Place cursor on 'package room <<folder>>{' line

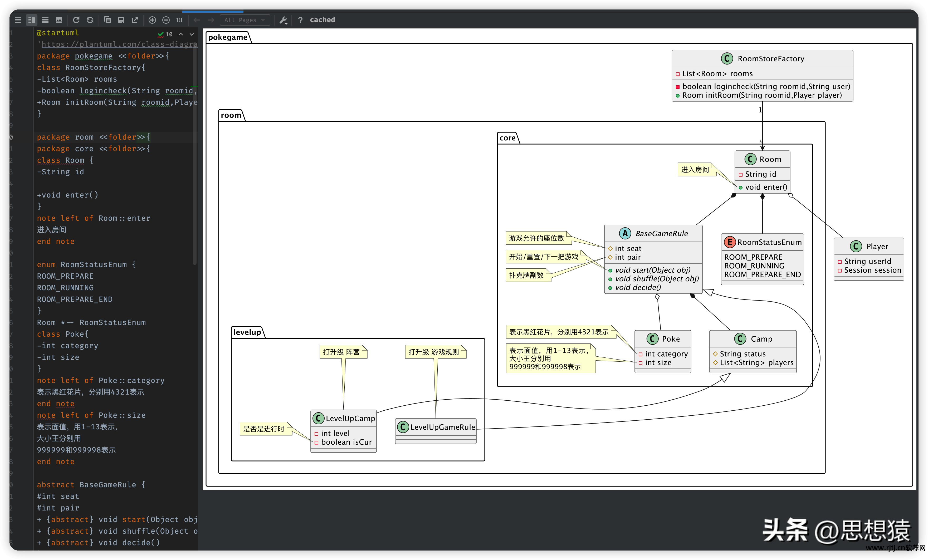93,137
